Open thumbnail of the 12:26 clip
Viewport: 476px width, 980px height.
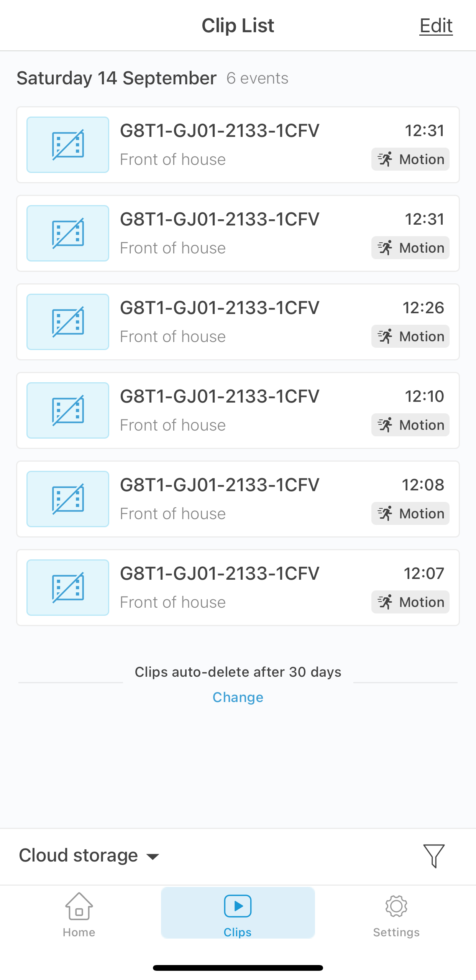(x=68, y=322)
